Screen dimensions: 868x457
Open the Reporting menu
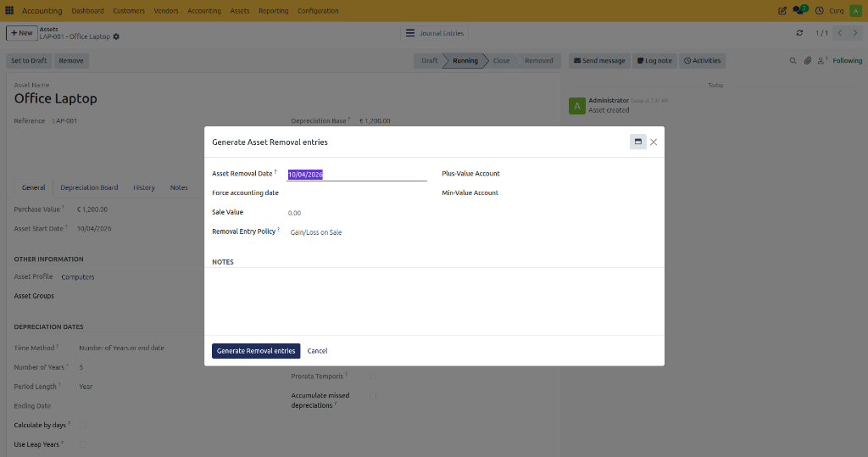click(274, 10)
